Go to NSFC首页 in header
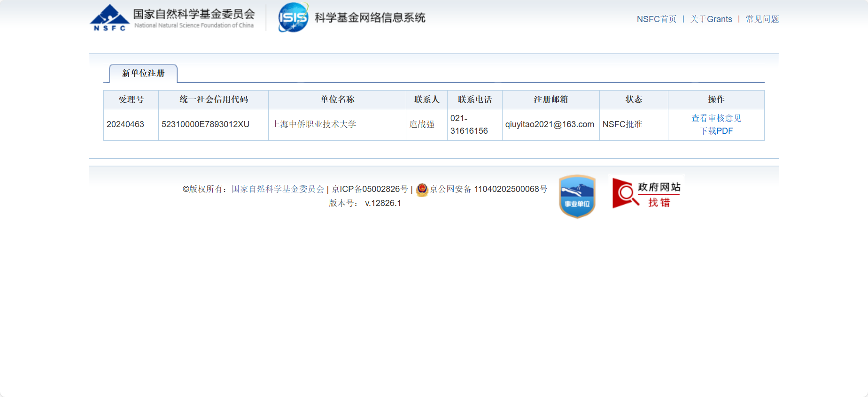This screenshot has height=397, width=868. point(656,19)
